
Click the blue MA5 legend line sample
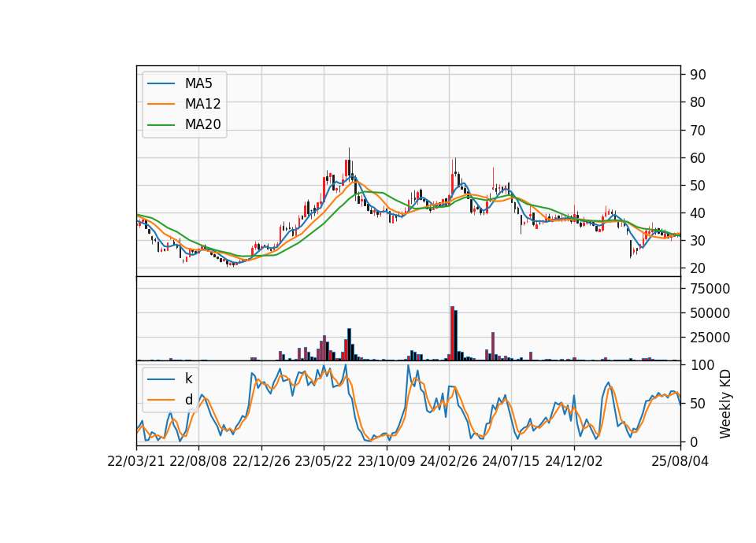[161, 83]
